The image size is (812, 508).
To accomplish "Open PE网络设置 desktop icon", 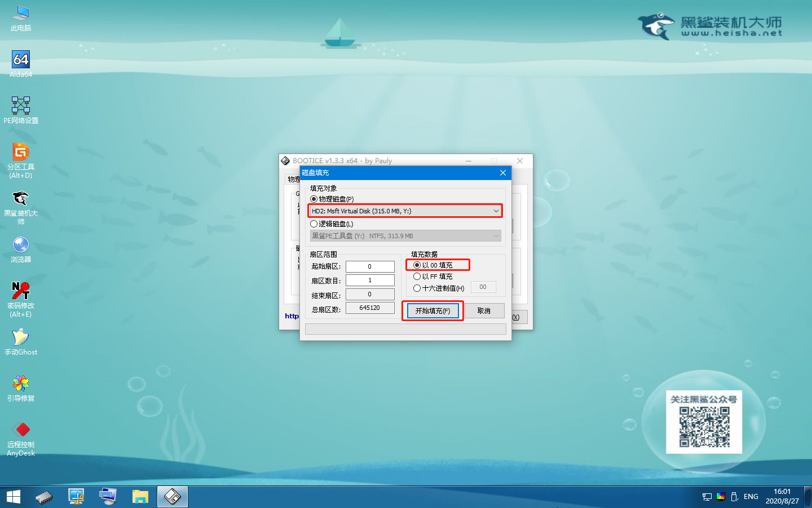I will tap(21, 110).
